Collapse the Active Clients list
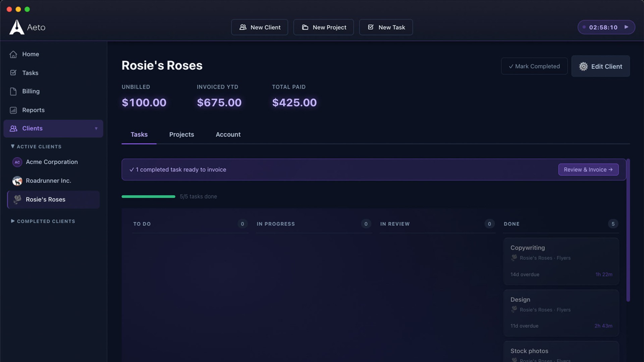 click(x=36, y=146)
